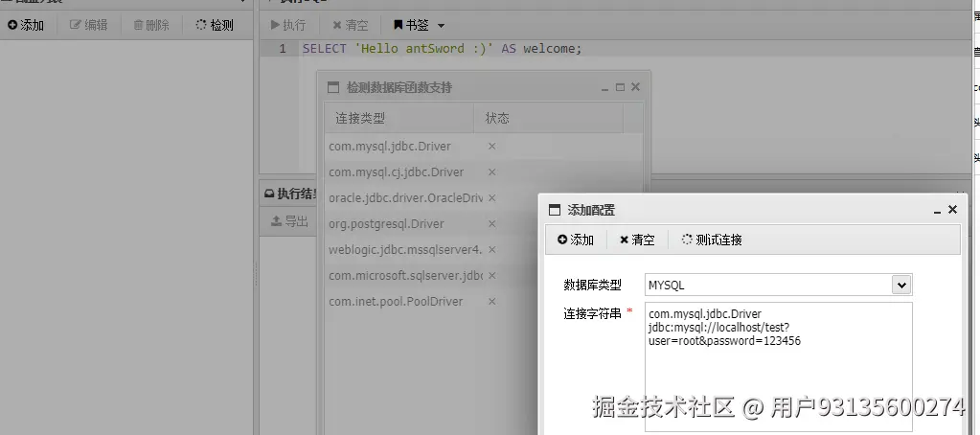Select the org.postgresql.Driver row

coord(431,224)
